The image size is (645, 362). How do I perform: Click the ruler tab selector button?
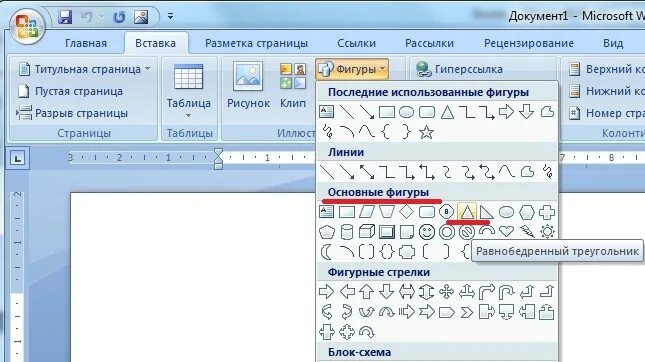(x=18, y=158)
